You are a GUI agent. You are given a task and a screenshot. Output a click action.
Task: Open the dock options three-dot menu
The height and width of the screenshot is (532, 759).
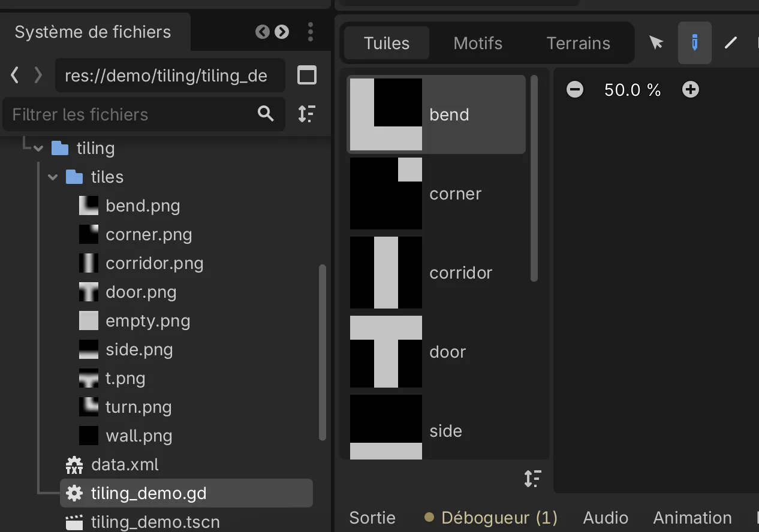311,32
